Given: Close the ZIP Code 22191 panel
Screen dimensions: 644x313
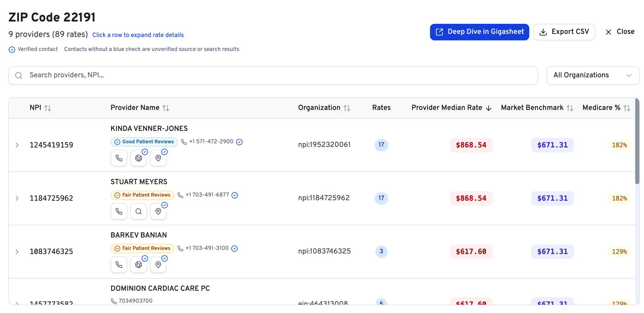Looking at the screenshot, I should coord(620,32).
